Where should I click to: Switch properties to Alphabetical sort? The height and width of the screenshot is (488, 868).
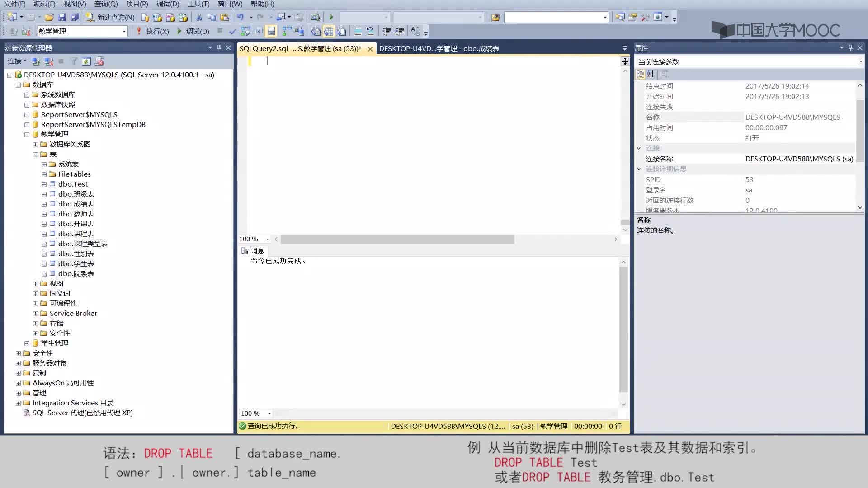pyautogui.click(x=651, y=74)
